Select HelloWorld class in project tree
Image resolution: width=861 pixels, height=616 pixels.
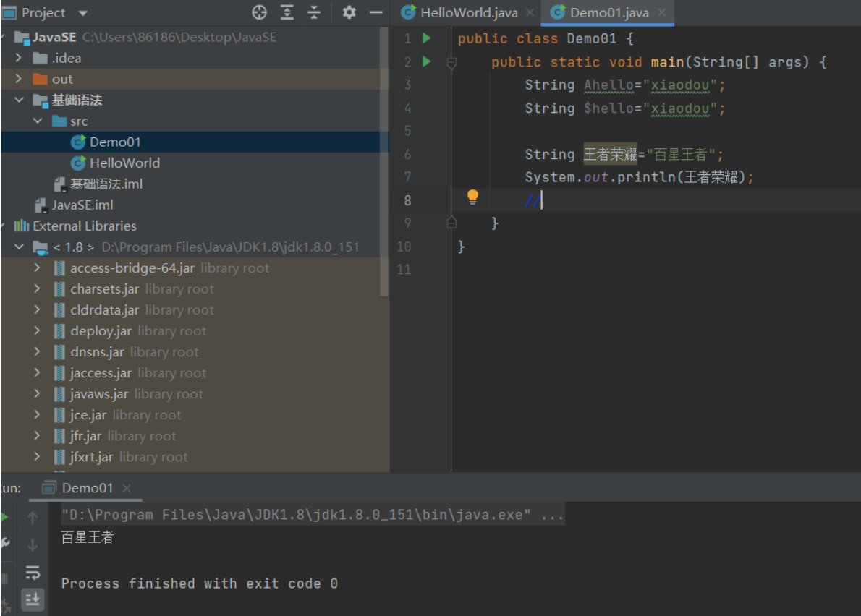pos(124,163)
